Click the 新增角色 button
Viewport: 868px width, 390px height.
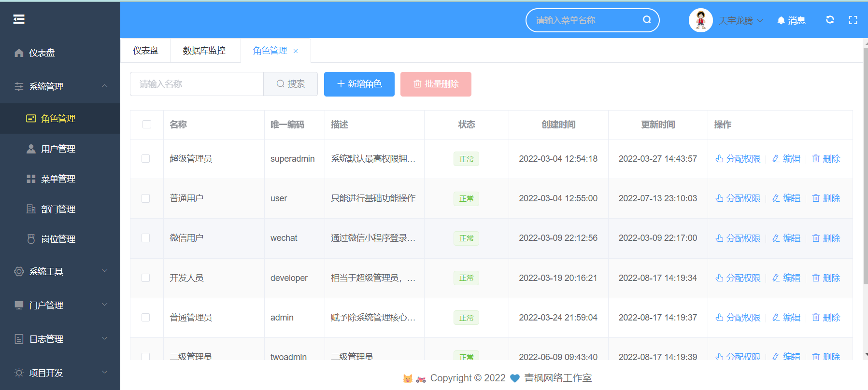[x=359, y=84]
